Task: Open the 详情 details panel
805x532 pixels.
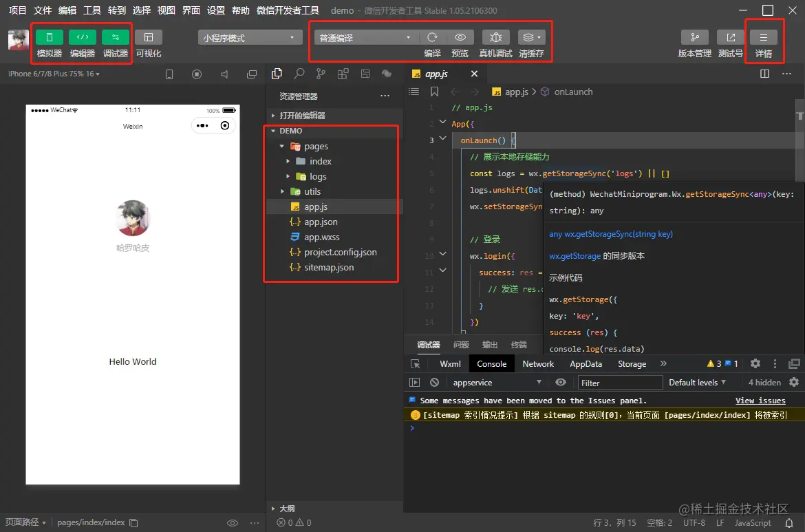Action: tap(764, 37)
